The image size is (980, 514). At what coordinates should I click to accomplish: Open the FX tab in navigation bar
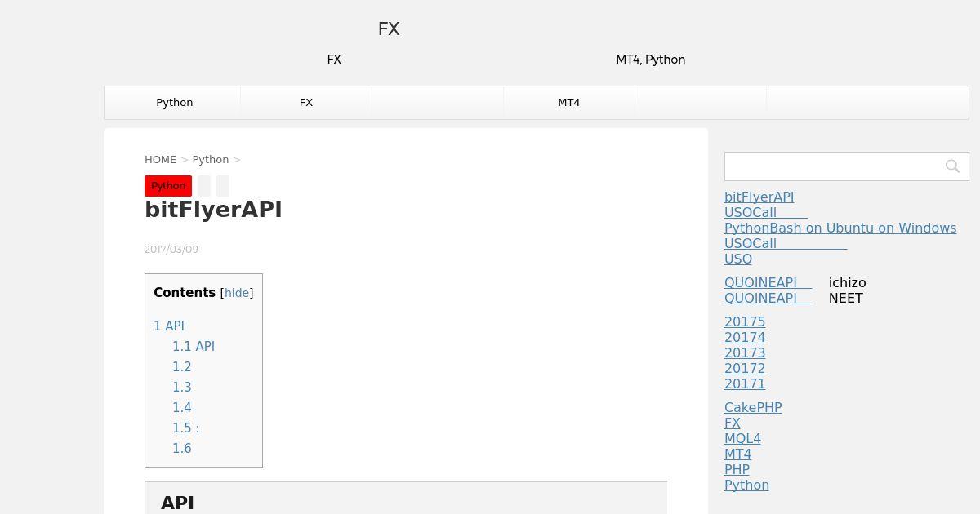[306, 103]
